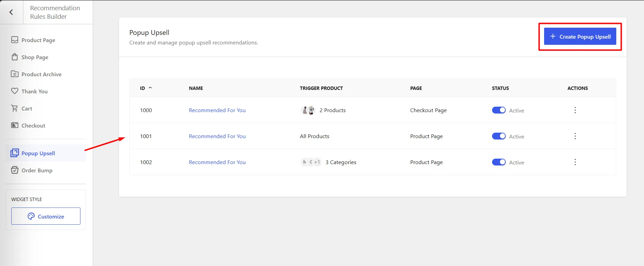Switch off status toggle for row 1002

499,162
